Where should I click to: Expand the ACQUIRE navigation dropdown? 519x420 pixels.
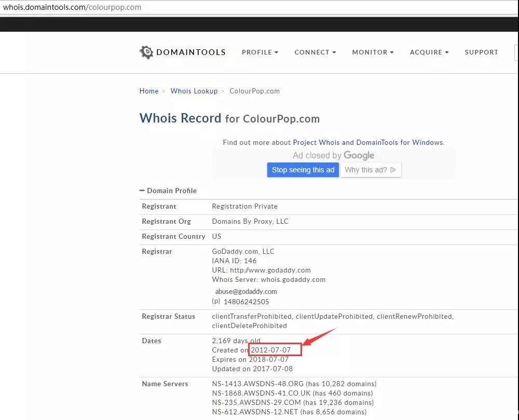point(429,52)
